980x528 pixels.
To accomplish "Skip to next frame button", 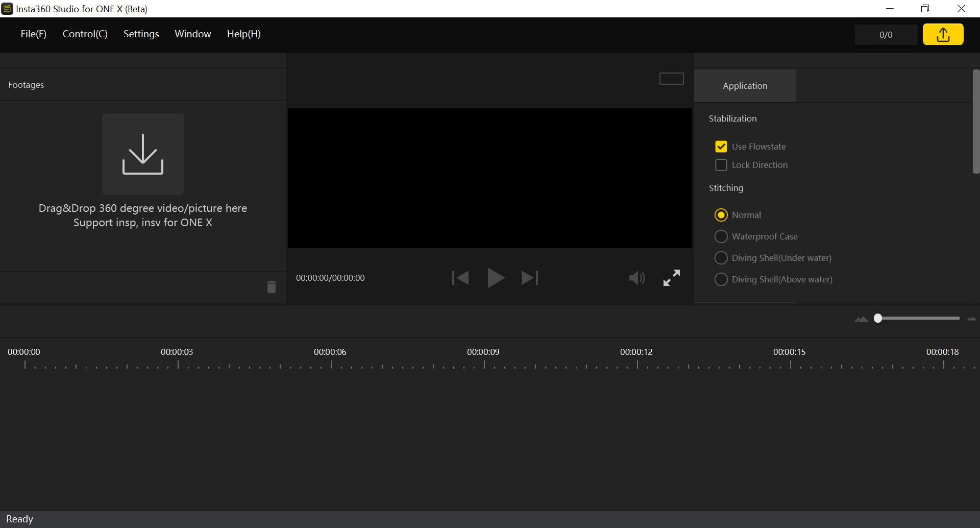I will tap(530, 278).
